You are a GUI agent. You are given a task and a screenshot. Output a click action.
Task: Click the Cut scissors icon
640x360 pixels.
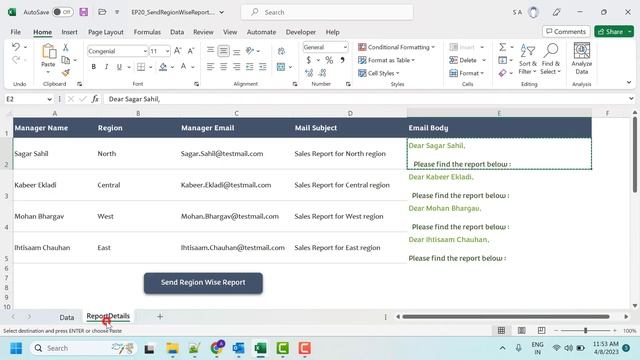pos(65,48)
